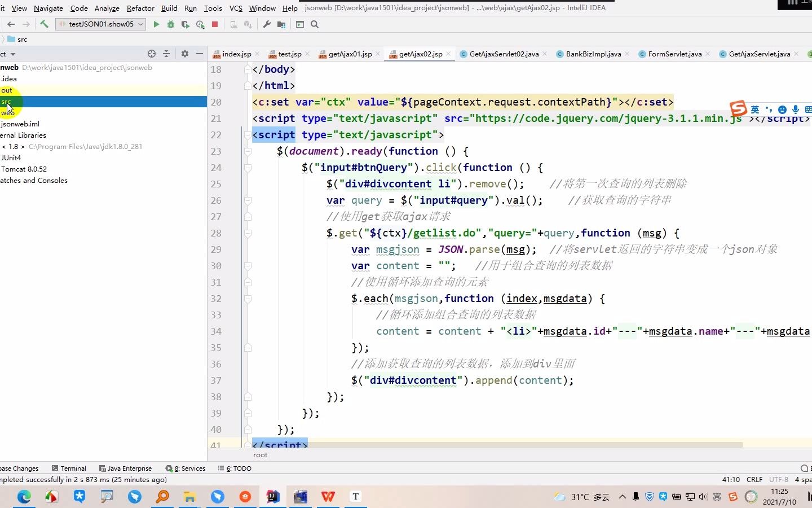Open the Navigate menu
Viewport: 812px width, 508px height.
point(48,8)
